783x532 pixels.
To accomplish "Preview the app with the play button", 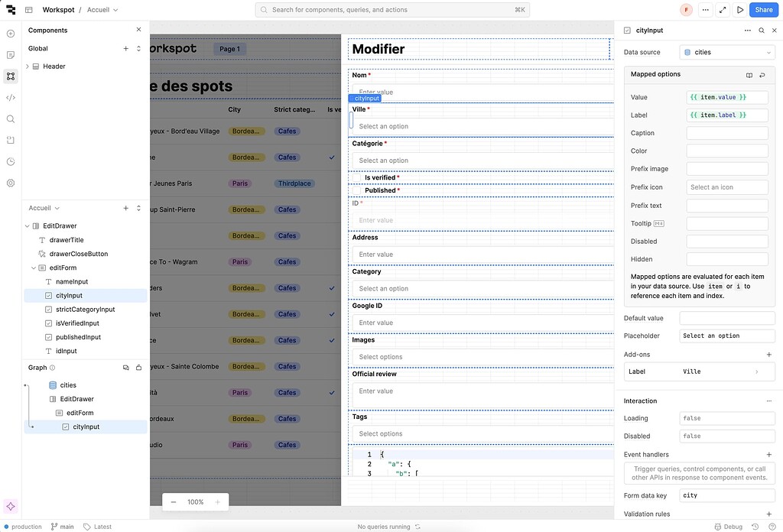I will [739, 9].
